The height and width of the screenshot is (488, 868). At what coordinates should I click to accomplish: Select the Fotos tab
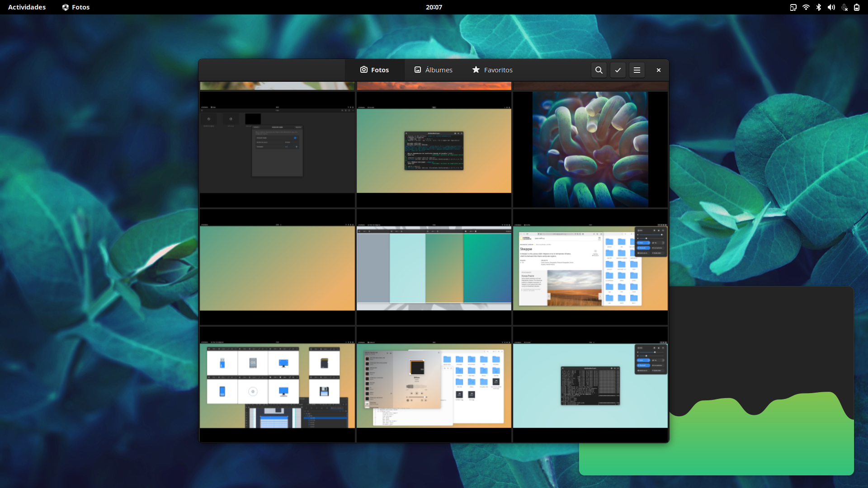374,70
